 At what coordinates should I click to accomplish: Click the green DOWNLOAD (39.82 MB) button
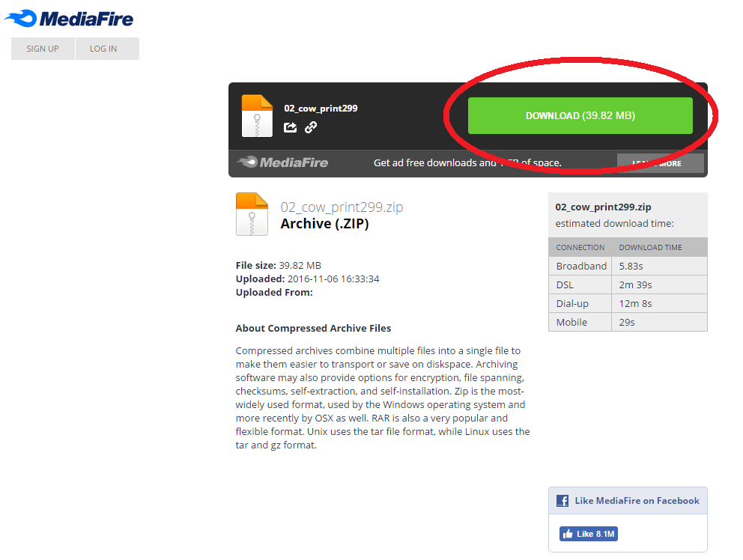(580, 115)
